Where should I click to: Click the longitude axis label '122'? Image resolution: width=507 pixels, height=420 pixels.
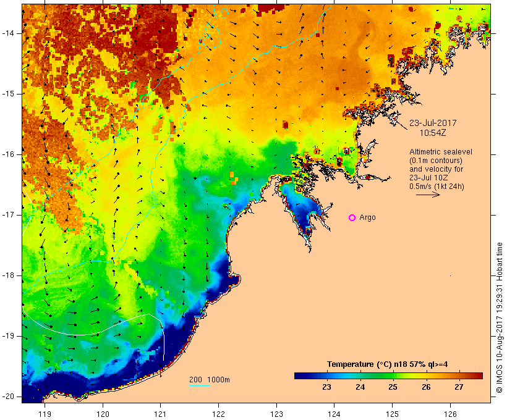219,414
